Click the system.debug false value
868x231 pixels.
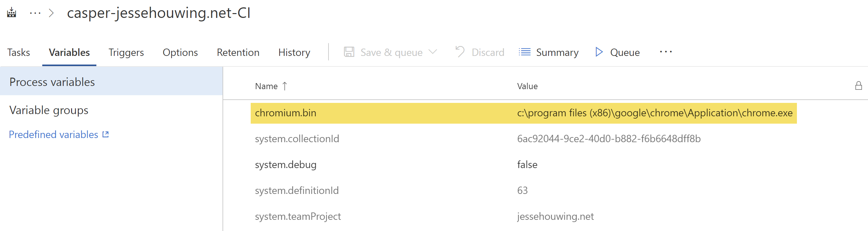click(x=527, y=165)
